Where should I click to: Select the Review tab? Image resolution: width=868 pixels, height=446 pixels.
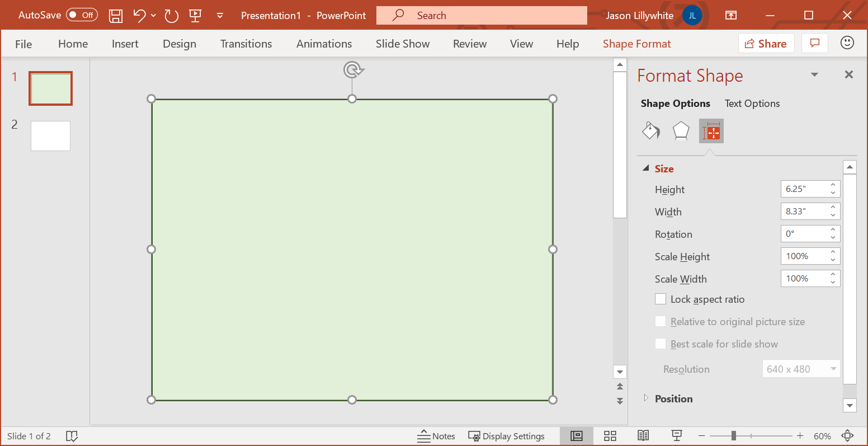[x=470, y=44]
